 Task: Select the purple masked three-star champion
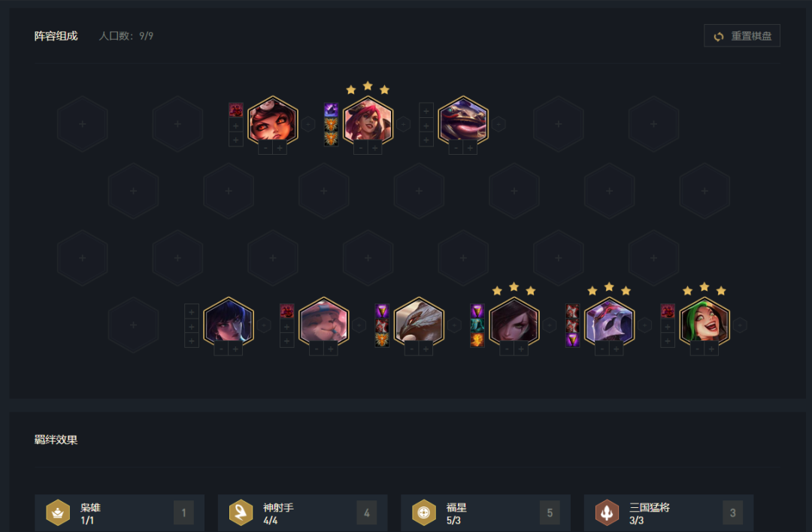pyautogui.click(x=609, y=322)
